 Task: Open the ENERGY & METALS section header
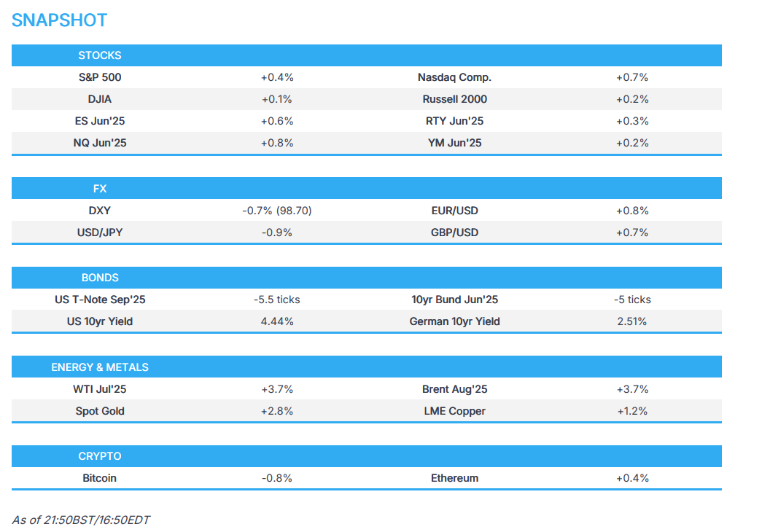[x=100, y=367]
